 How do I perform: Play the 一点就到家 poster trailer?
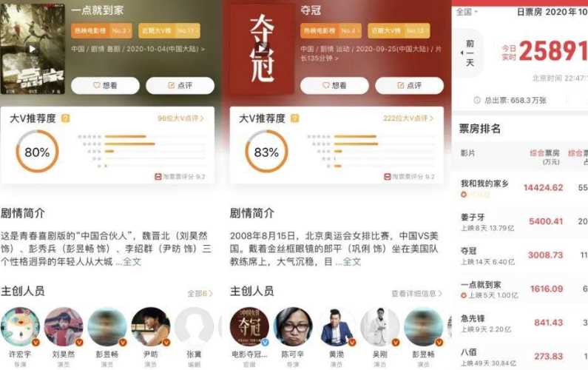click(x=33, y=49)
